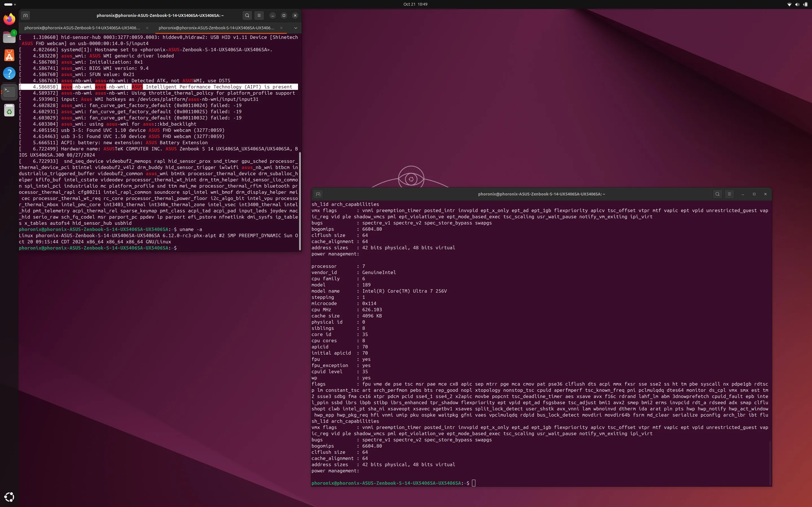812x507 pixels.
Task: Open Show Apps Ubuntu logo button
Action: (9, 497)
